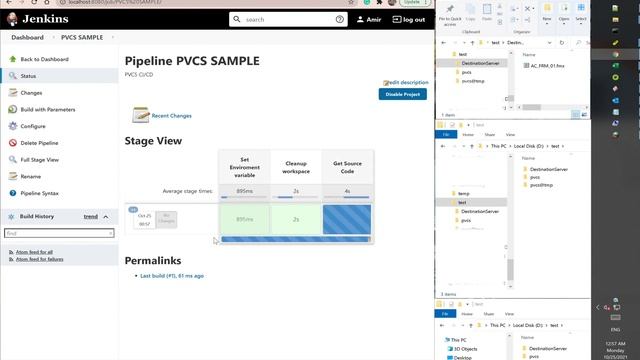Show hidden system tray icons chevron
640x360 pixels.
pos(598,307)
